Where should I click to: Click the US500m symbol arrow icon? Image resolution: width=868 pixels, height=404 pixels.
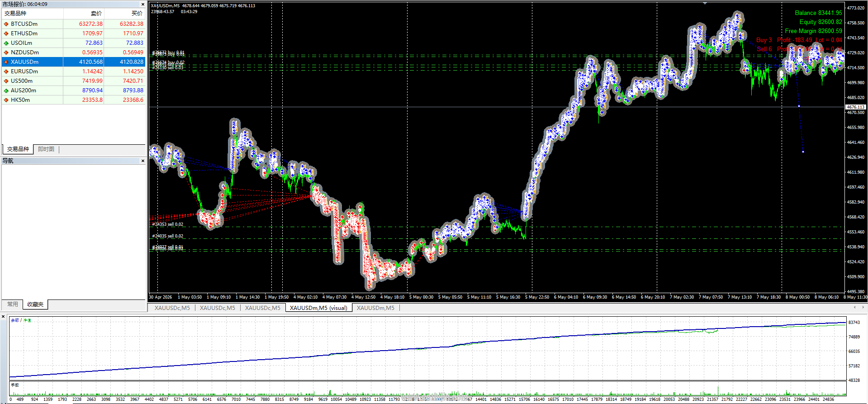[x=6, y=81]
